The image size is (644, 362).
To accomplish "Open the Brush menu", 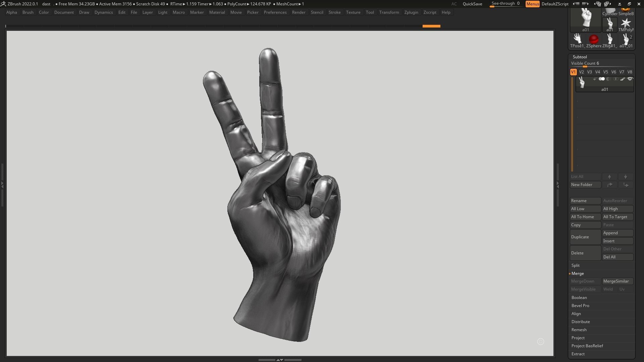I will coord(28,12).
